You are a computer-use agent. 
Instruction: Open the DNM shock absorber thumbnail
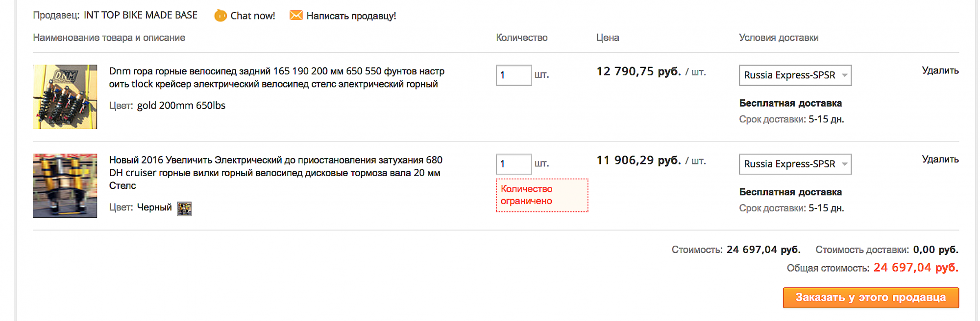(65, 97)
